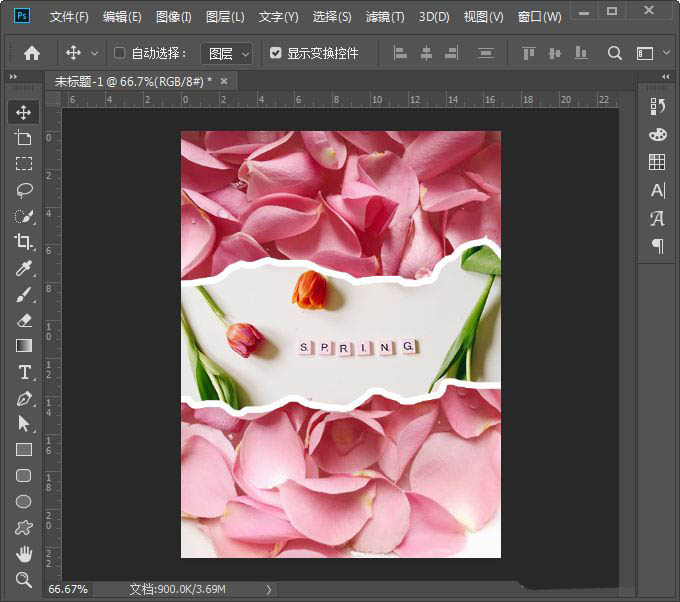The image size is (680, 602).
Task: Open the 编辑(E) menu
Action: tap(122, 16)
